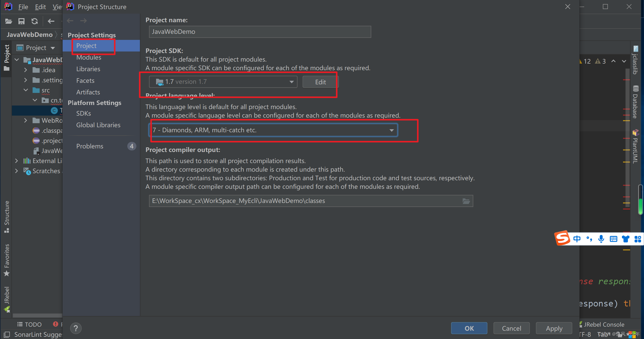Click the forward arrow in Project Structure
Viewport: 644px width, 339px height.
click(83, 21)
